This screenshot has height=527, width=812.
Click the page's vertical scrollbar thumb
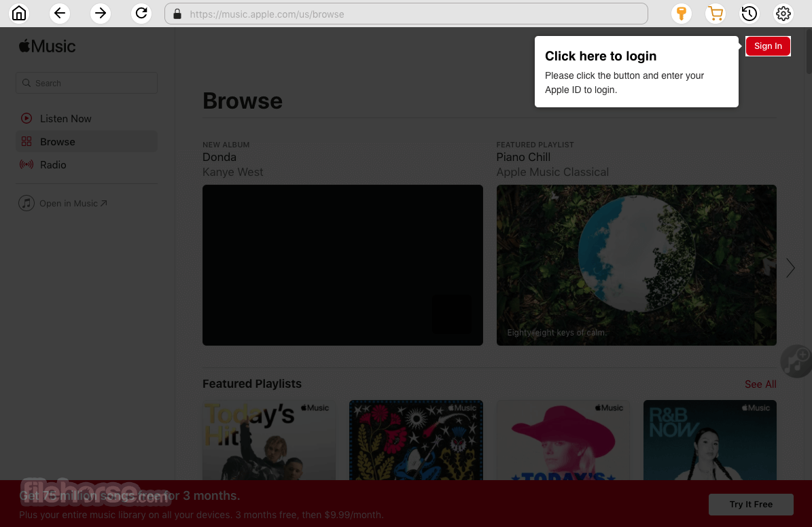809,51
